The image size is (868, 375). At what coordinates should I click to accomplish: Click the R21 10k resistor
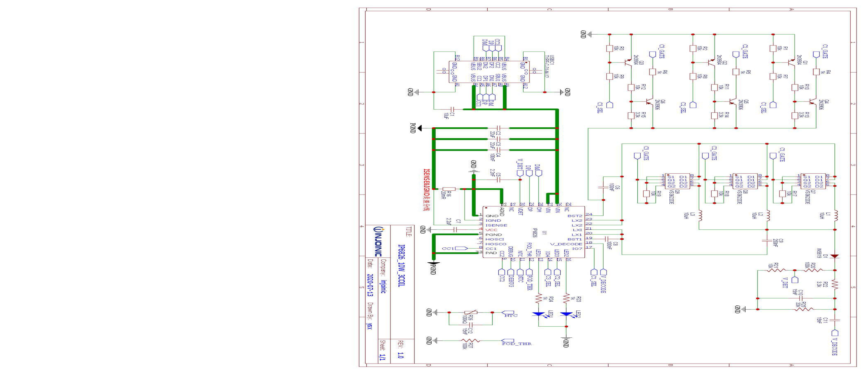point(777,270)
